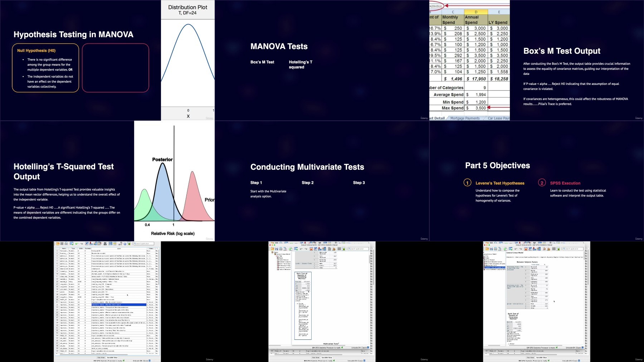Image resolution: width=644 pixels, height=362 pixels.
Task: Click 'Processor is ready' status in leftmost SPSS thumbnail
Action: (107, 361)
